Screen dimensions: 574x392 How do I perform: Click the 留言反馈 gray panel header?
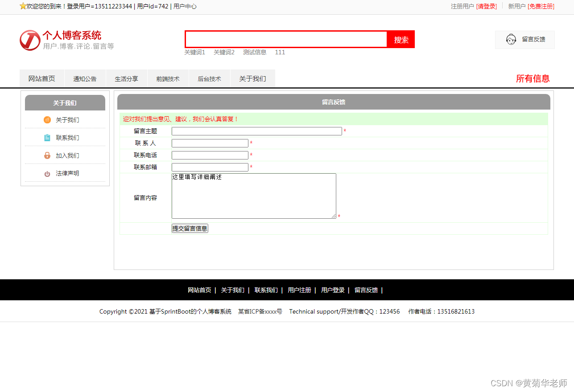pyautogui.click(x=334, y=102)
